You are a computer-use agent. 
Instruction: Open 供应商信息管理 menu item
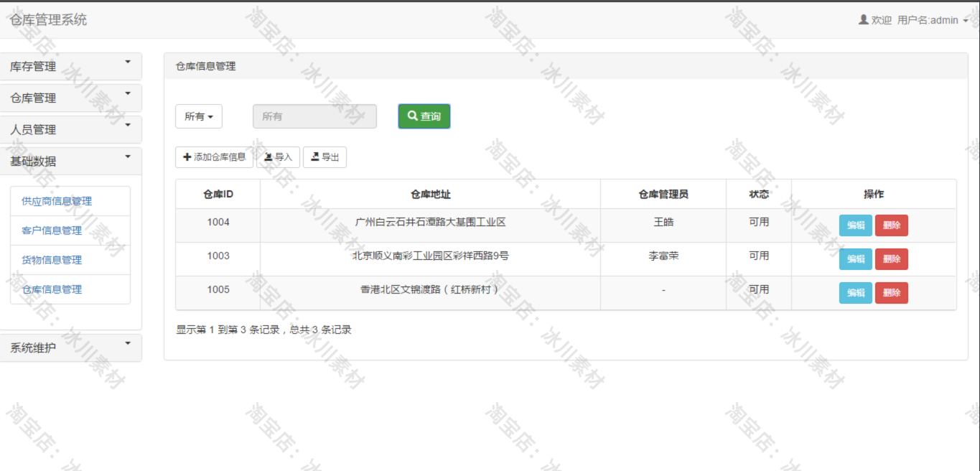coord(70,201)
